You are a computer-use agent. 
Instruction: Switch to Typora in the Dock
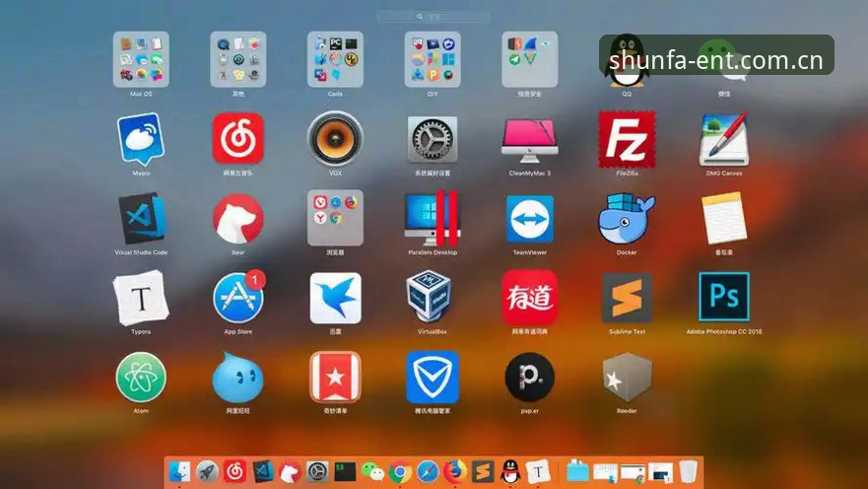(538, 472)
